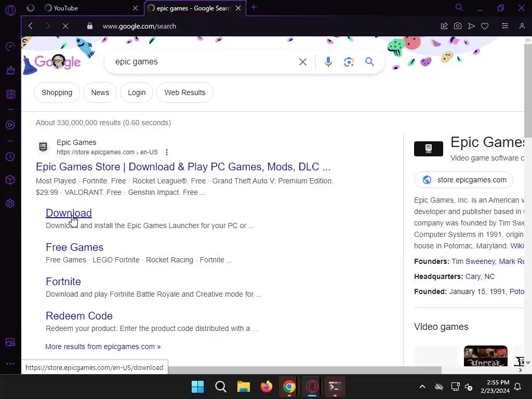This screenshot has height=399, width=532.
Task: Open Settings gear in the sidebar
Action: click(10, 204)
